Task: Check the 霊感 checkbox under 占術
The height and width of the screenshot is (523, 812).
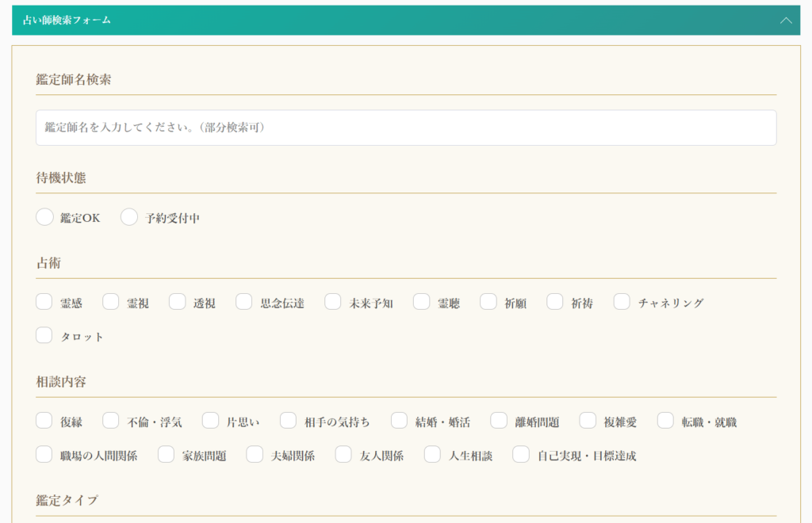Action: [x=44, y=301]
